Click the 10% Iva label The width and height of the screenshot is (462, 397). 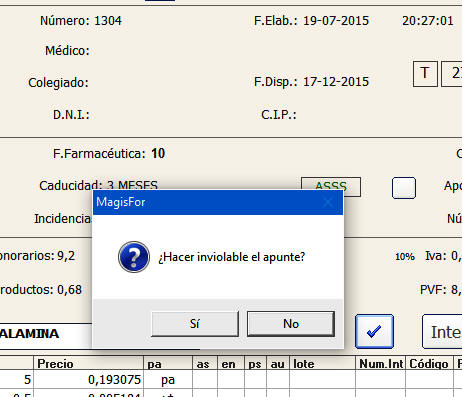coord(405,257)
